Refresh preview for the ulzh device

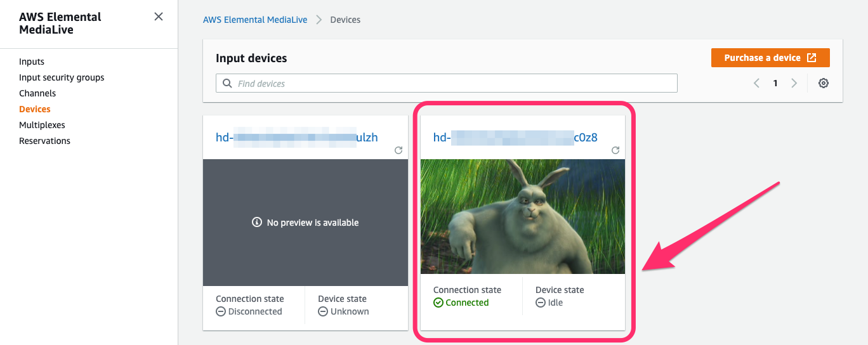pos(398,150)
